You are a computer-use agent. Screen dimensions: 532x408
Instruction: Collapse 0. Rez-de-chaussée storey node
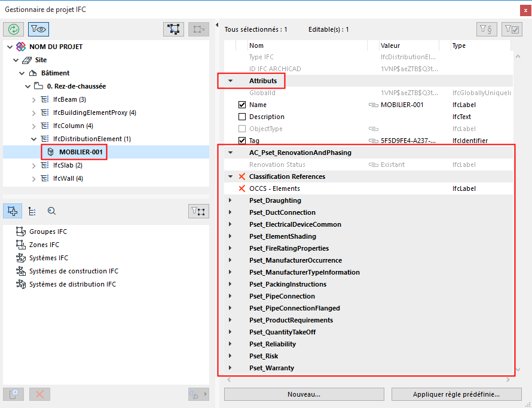pos(28,87)
